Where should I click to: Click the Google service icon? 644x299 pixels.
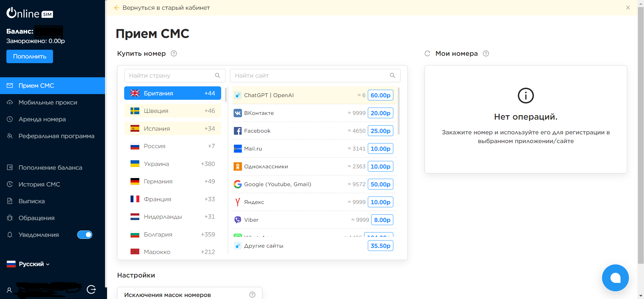(238, 184)
